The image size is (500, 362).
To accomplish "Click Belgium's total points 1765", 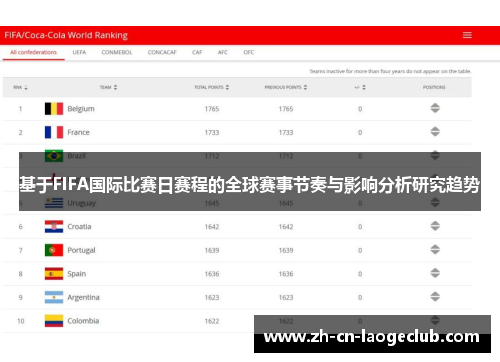I will [212, 109].
